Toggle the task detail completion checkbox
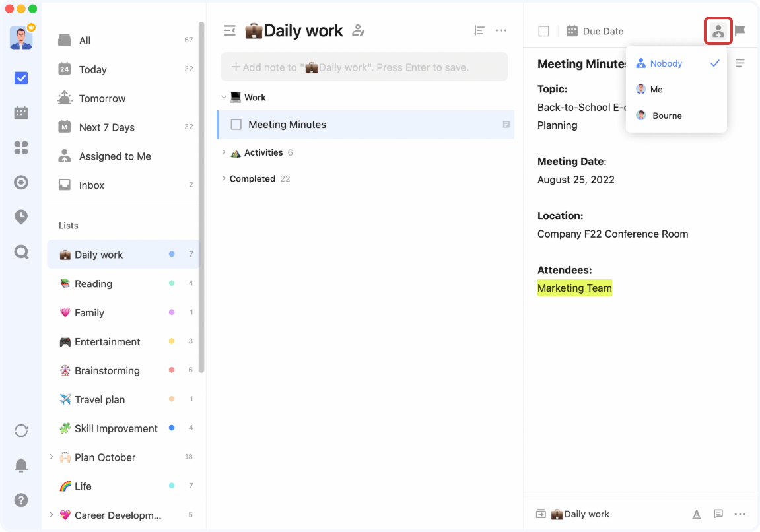Screen dimensions: 760x532 click(x=543, y=31)
